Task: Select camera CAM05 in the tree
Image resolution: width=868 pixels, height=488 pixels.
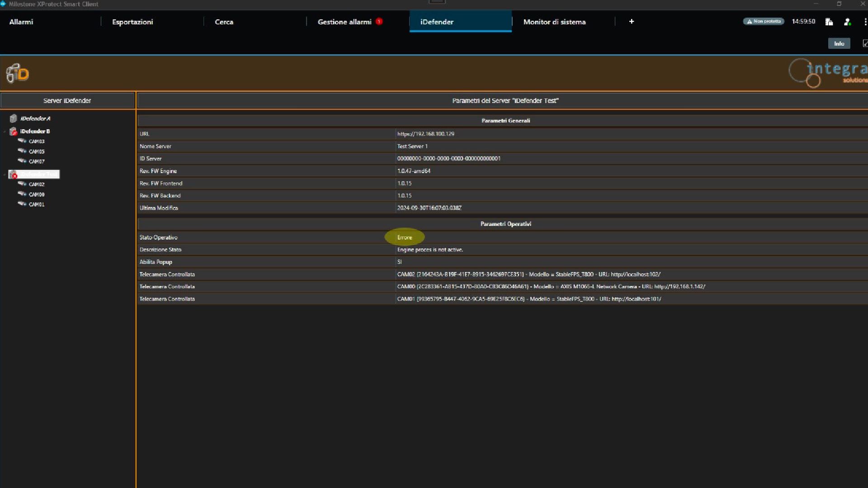Action: pyautogui.click(x=37, y=151)
